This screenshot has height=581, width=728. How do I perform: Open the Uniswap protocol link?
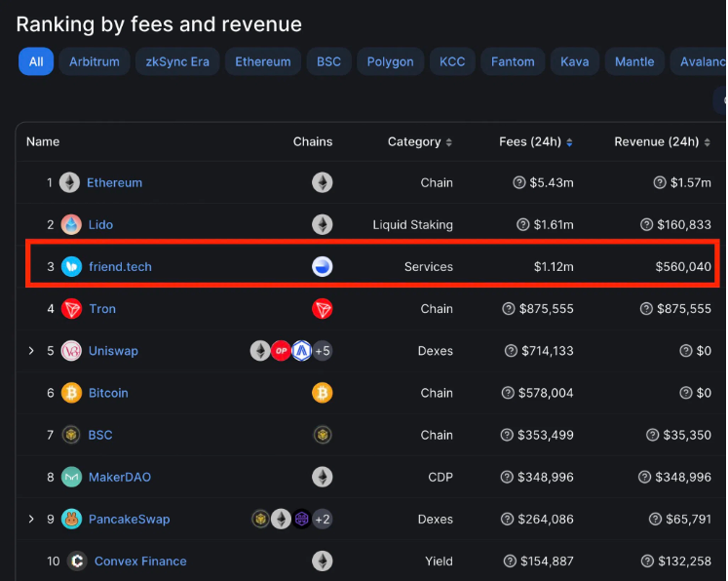(x=113, y=351)
